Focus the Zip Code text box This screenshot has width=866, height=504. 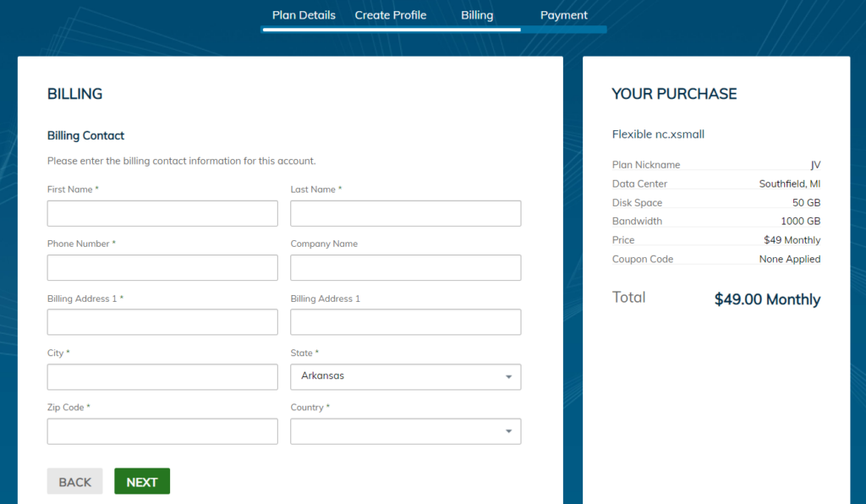pos(162,431)
